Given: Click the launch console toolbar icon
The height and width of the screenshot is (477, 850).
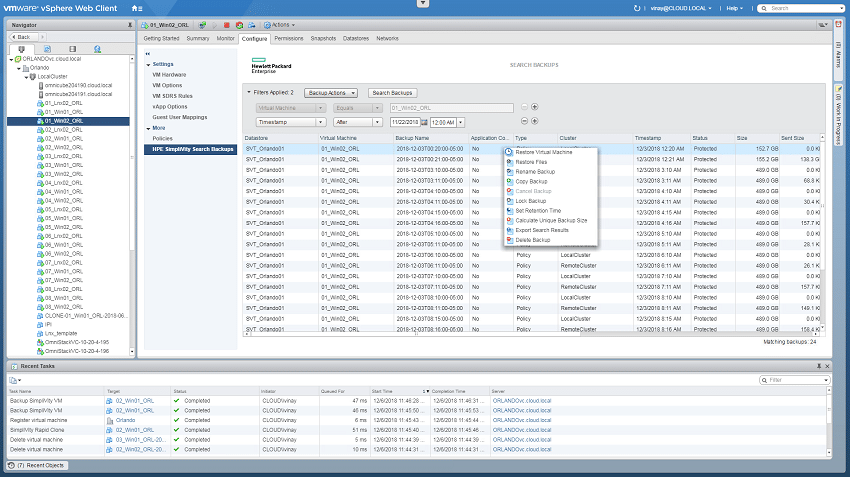Looking at the screenshot, I should [x=202, y=25].
